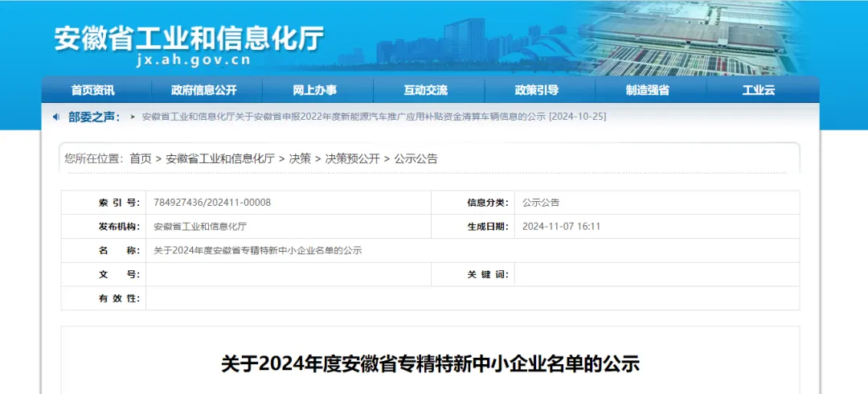868x394 pixels.
Task: Click the 公示公告 category value in table
Action: (x=541, y=203)
